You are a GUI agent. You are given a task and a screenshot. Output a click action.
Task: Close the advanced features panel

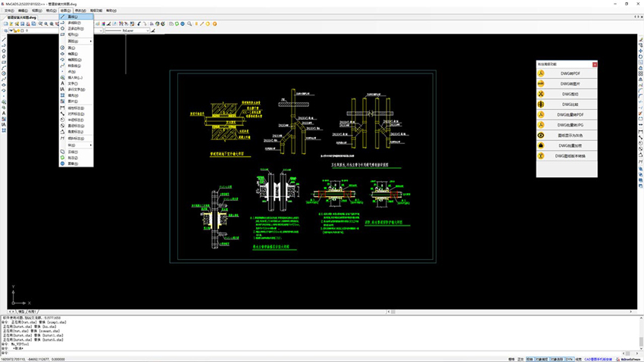pyautogui.click(x=595, y=64)
